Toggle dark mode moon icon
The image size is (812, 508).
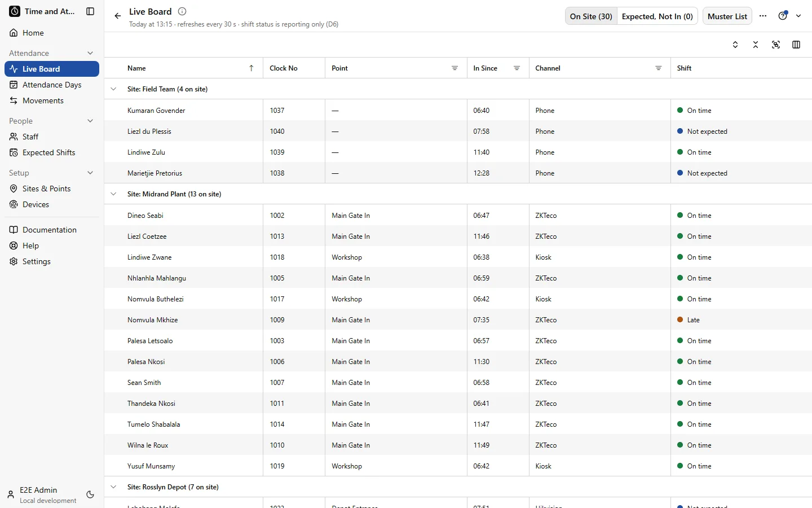click(90, 494)
